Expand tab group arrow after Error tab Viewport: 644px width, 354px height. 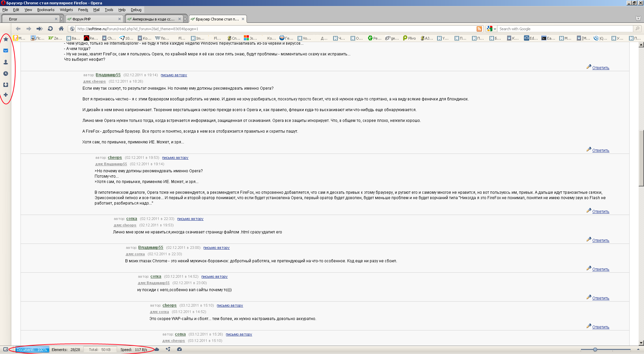pyautogui.click(x=62, y=19)
